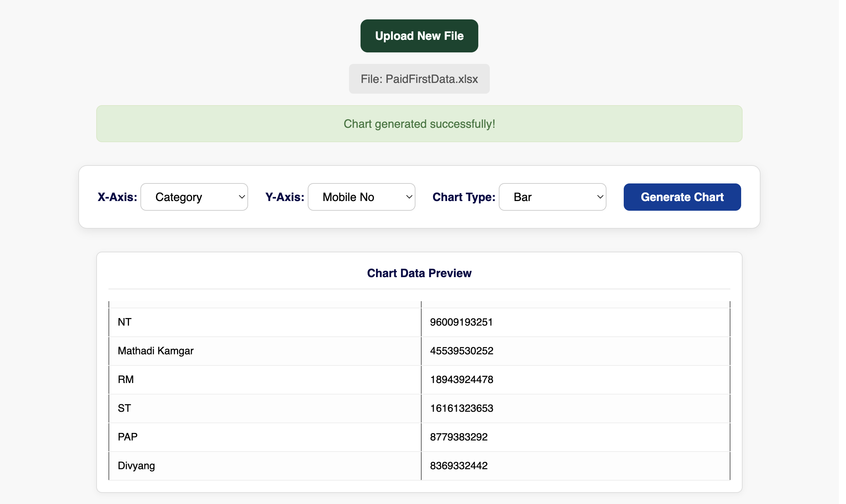
Task: Click the Chart Type: label
Action: coord(464,197)
